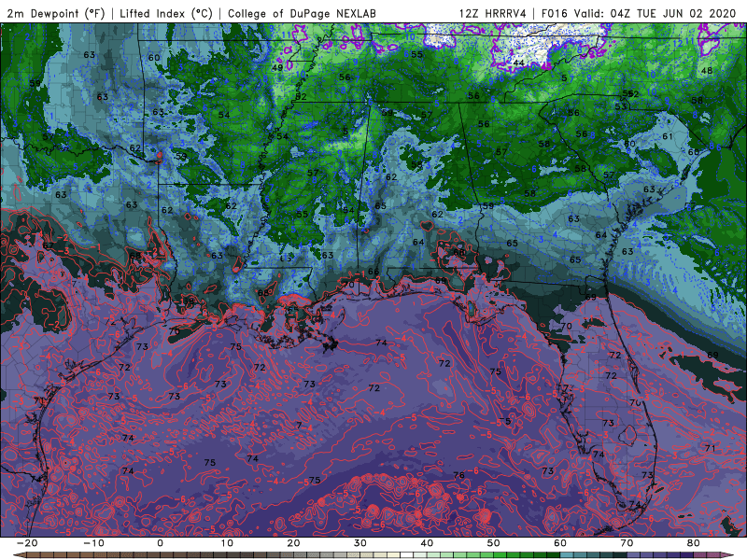The width and height of the screenshot is (747, 560).
Task: Click the "12Z HRRRV4" model run label
Action: pos(493,13)
